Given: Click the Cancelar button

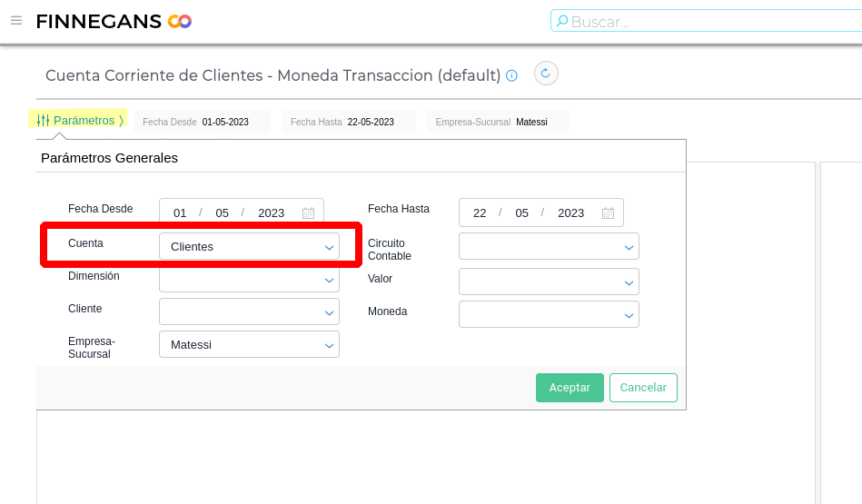Looking at the screenshot, I should pyautogui.click(x=643, y=388).
